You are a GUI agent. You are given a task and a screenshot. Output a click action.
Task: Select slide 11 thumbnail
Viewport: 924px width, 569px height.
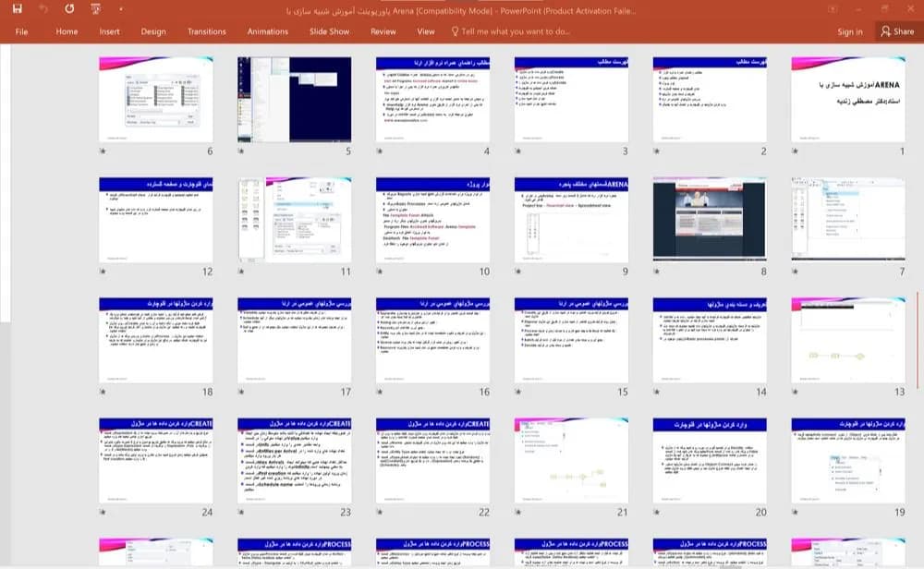[294, 219]
